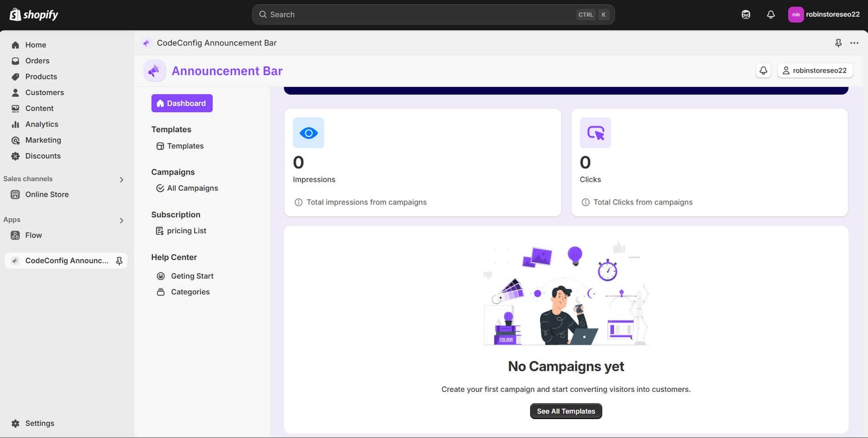Click the Home house icon
Viewport: 868px width, 438px height.
click(x=15, y=45)
